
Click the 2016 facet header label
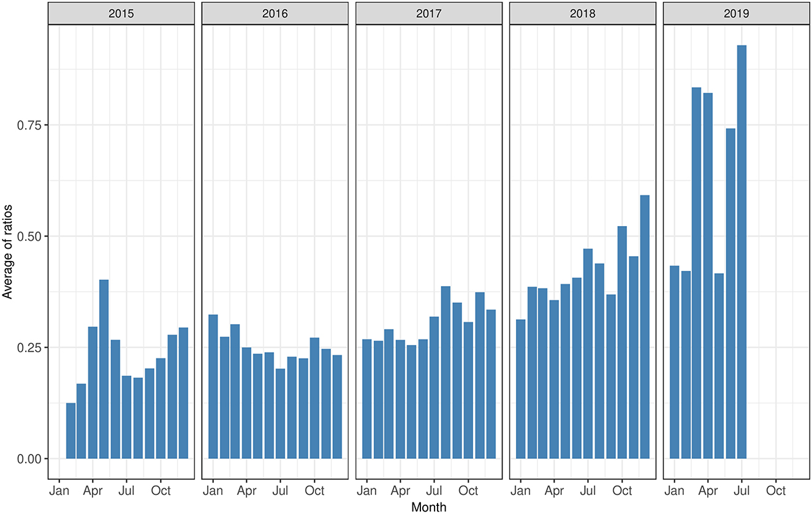pos(276,13)
